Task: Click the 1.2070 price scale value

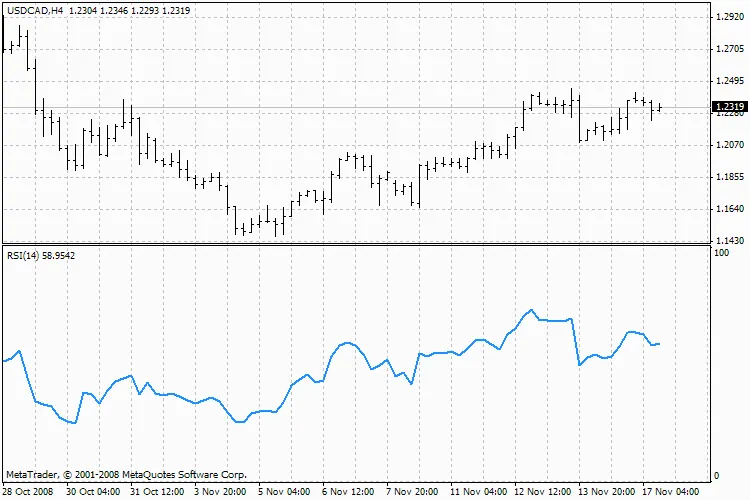Action: click(x=727, y=145)
